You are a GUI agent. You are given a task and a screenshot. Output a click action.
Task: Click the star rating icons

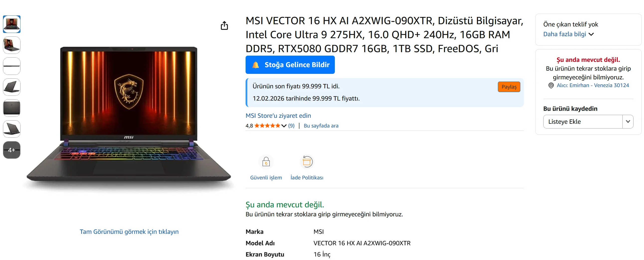(x=267, y=126)
